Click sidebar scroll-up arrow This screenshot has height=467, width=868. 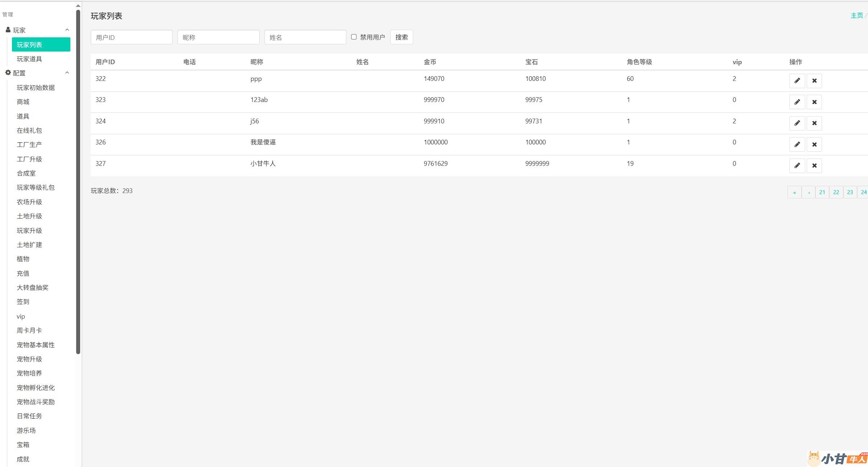click(78, 5)
